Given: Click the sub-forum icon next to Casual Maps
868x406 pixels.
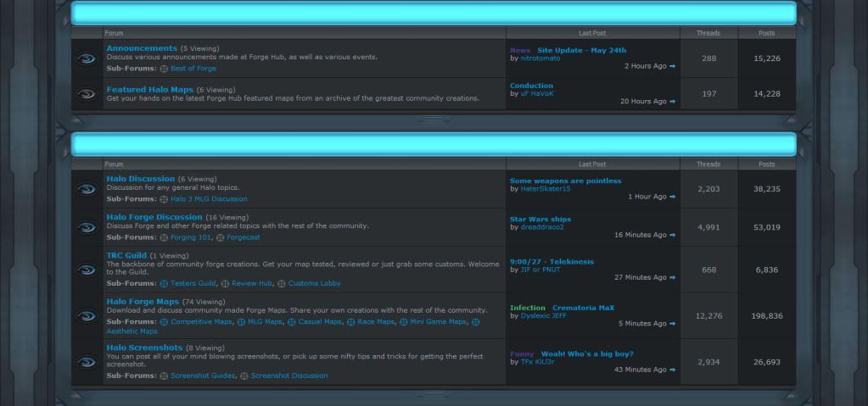Looking at the screenshot, I should point(292,322).
